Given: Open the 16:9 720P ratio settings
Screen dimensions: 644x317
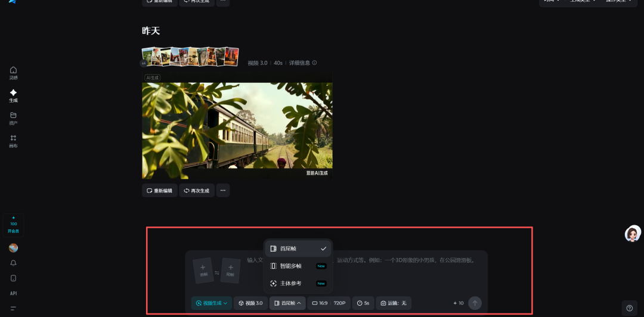Looking at the screenshot, I should [329, 303].
